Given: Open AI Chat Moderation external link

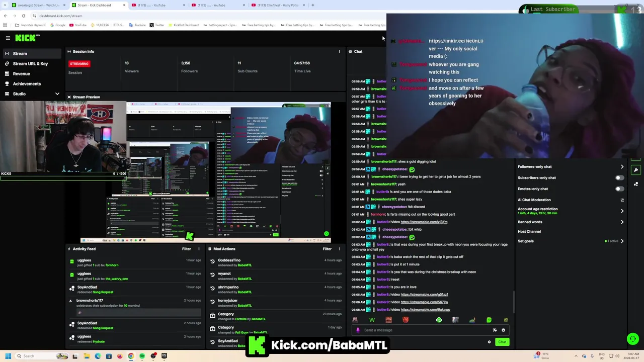Looking at the screenshot, I should tap(622, 200).
